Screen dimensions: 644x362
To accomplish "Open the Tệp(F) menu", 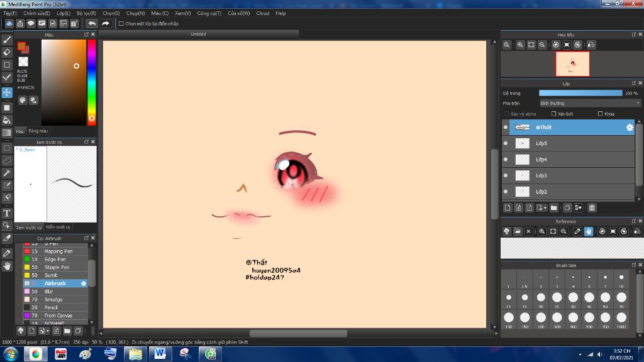I will point(10,13).
